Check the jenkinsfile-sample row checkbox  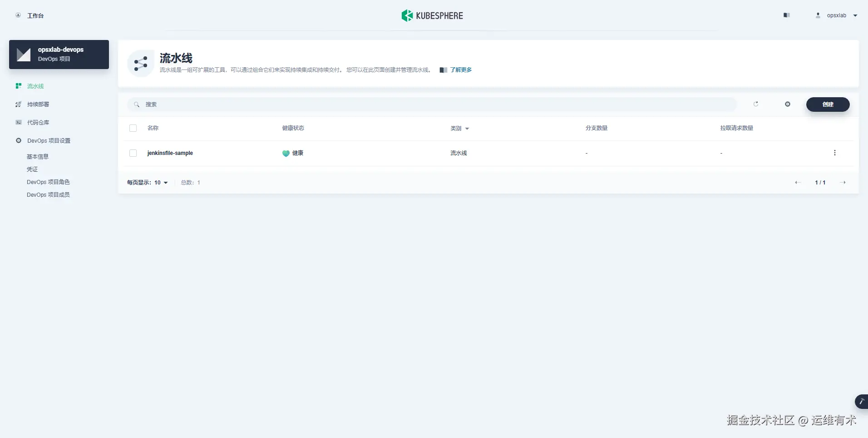point(133,153)
